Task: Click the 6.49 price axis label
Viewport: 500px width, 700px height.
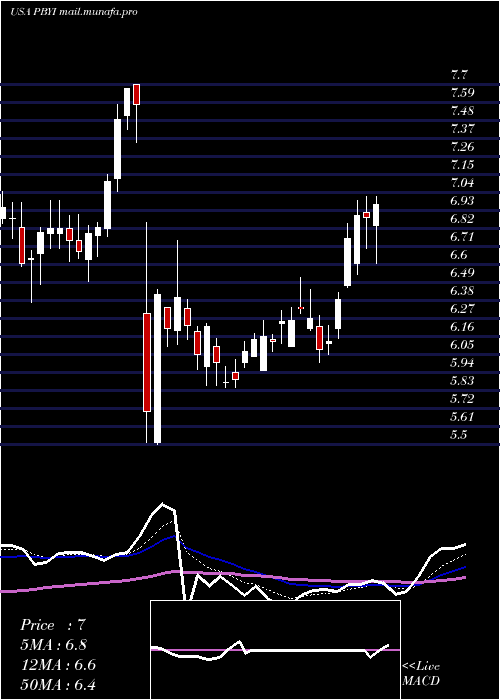Action: coord(462,272)
